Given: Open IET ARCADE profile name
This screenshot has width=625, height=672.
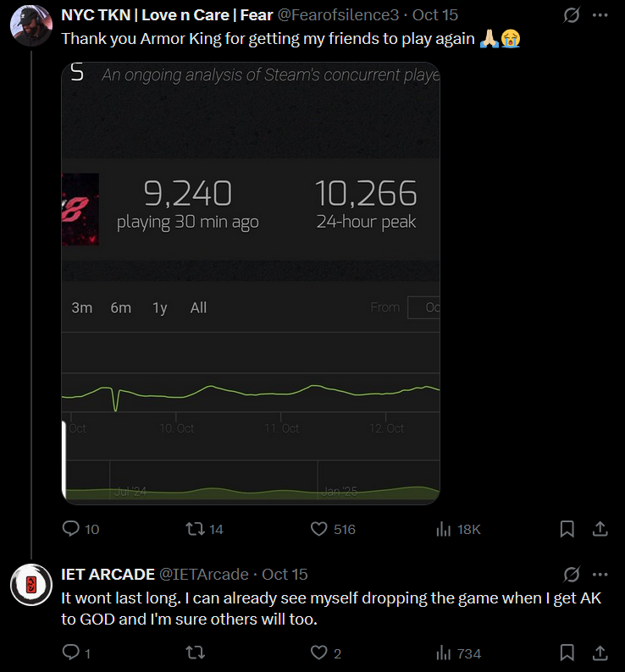Looking at the screenshot, I should click(x=108, y=575).
